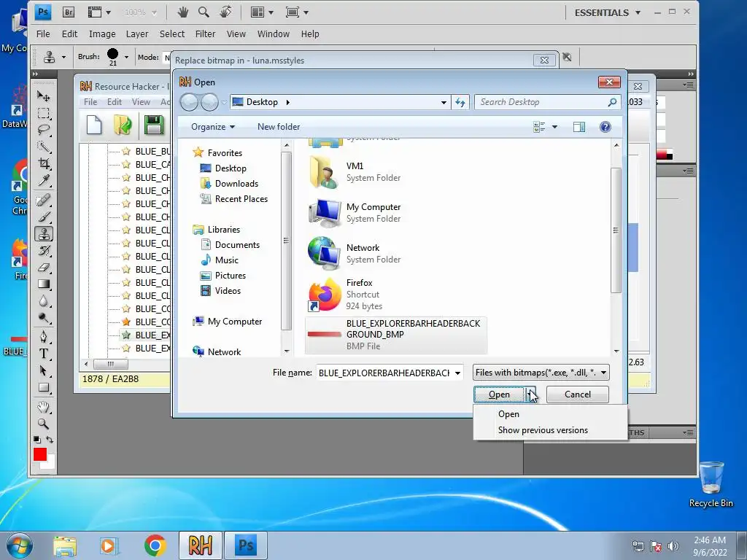Click the Cancel button
The image size is (747, 560).
click(x=578, y=394)
